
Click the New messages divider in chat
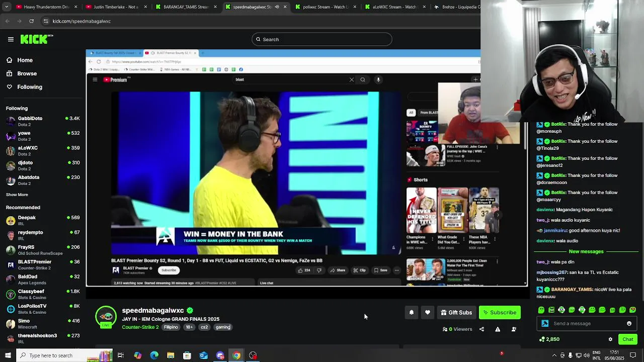[586, 251]
